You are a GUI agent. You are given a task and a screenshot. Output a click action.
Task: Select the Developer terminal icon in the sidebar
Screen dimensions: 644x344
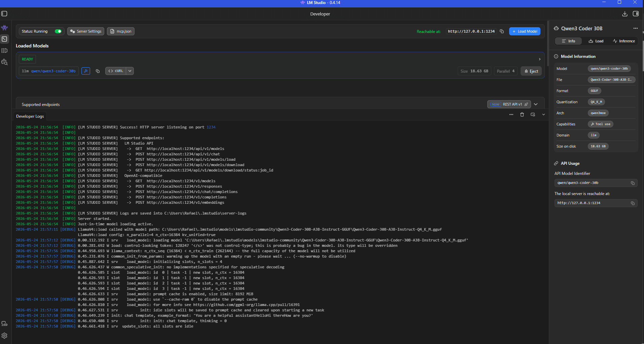4,39
